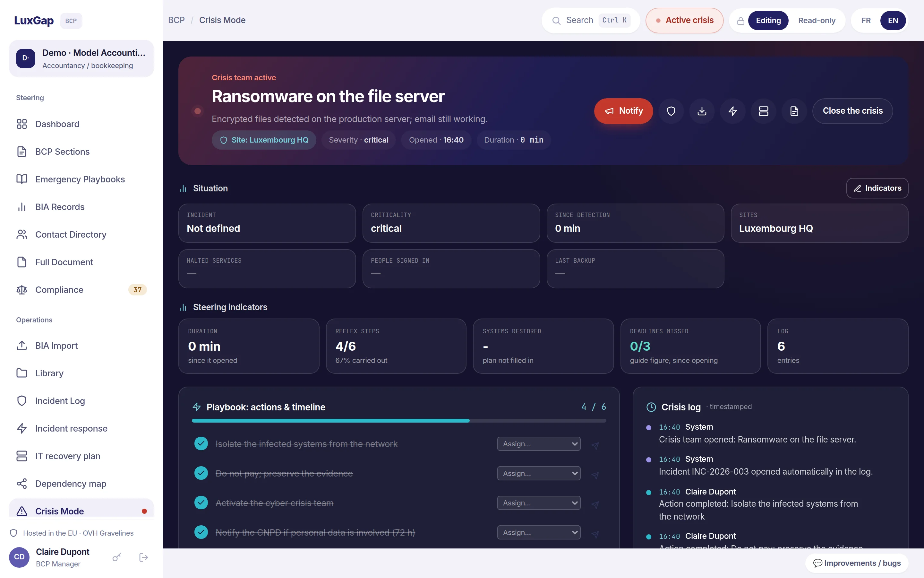Uncheck Notify the CNPD step
Viewport: 924px width, 578px height.
201,532
